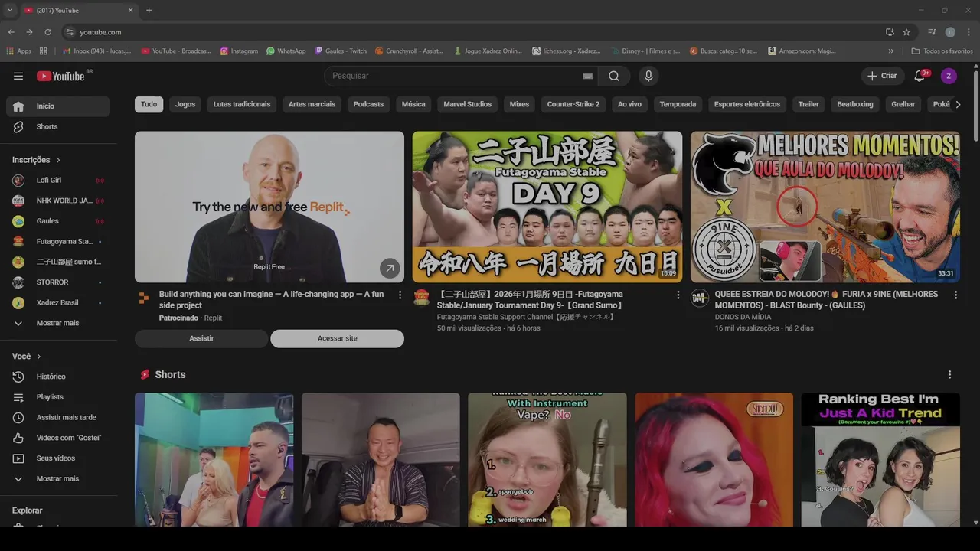980x551 pixels.
Task: Expand Você section Mostrar mais
Action: coord(58,478)
